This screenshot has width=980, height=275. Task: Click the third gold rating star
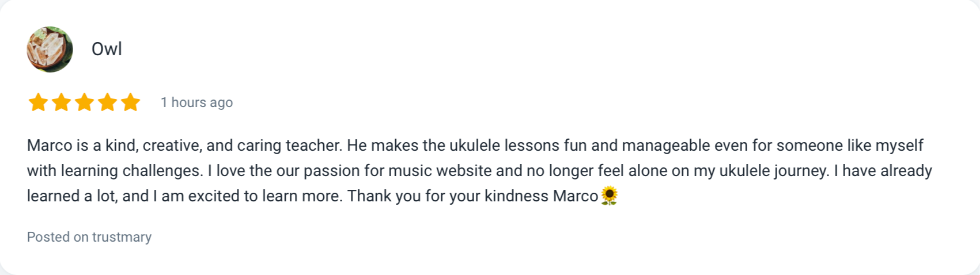pos(84,102)
